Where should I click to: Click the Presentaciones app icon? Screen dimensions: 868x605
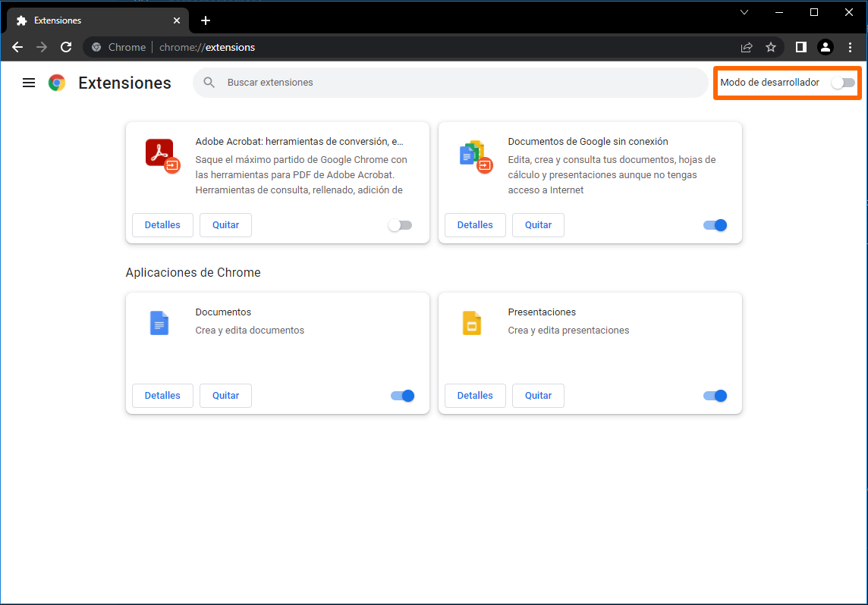pyautogui.click(x=472, y=323)
